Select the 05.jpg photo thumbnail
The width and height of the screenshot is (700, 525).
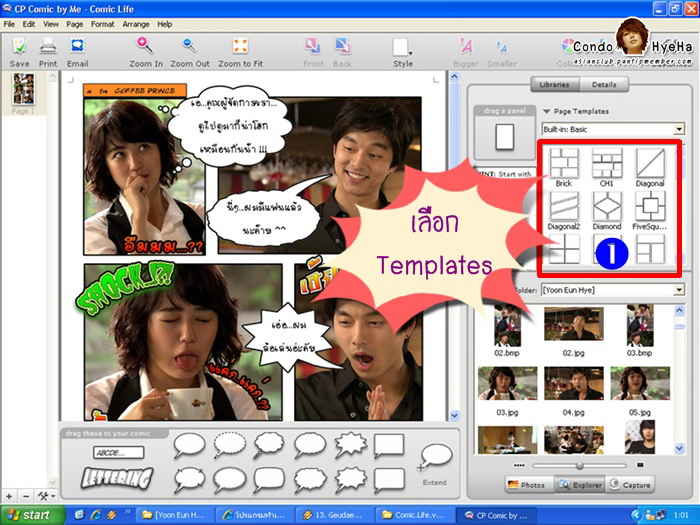pos(640,383)
